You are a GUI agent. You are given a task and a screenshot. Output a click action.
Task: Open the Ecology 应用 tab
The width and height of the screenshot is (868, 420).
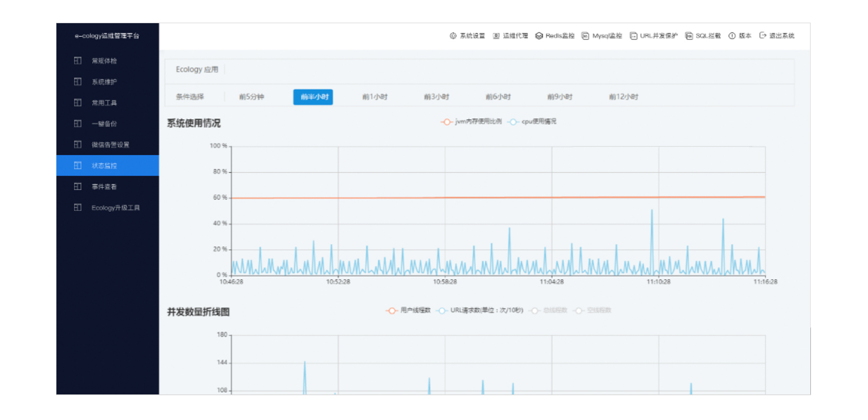coord(197,69)
